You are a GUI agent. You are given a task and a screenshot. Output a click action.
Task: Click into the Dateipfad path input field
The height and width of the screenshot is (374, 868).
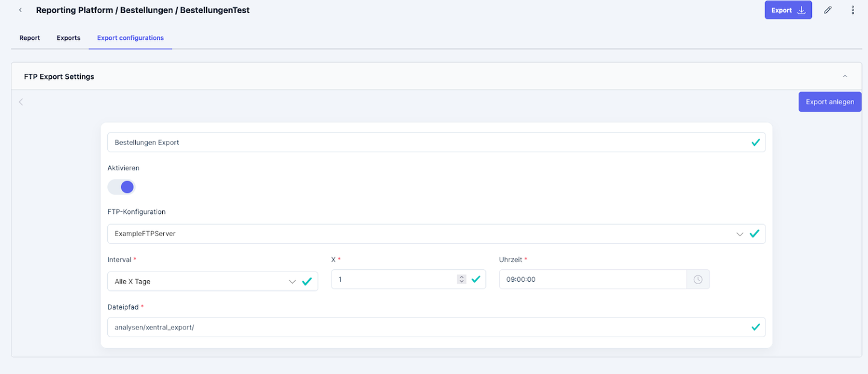coord(422,327)
